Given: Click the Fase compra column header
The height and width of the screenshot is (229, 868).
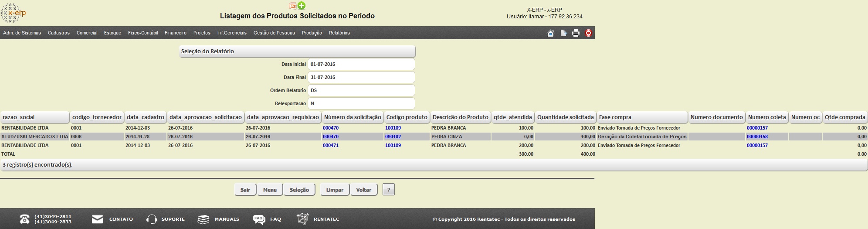Looking at the screenshot, I should tap(642, 117).
